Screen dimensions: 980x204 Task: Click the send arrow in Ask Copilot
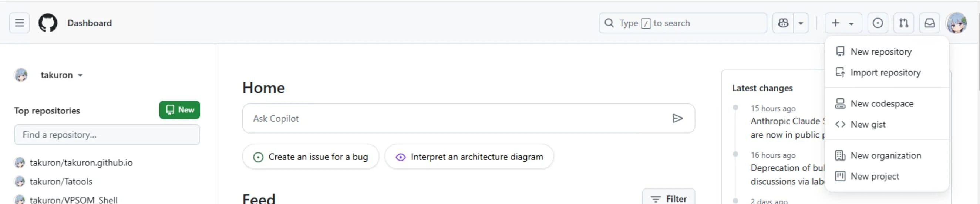(677, 118)
